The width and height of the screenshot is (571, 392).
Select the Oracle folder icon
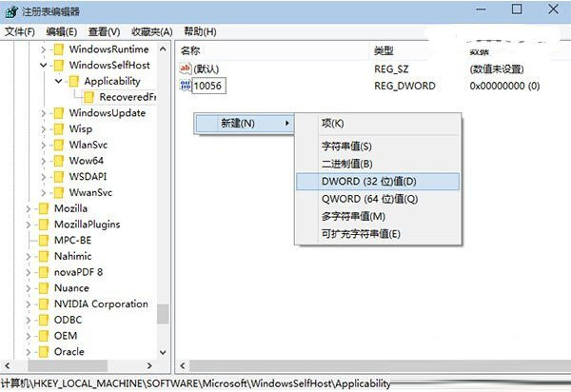click(42, 352)
